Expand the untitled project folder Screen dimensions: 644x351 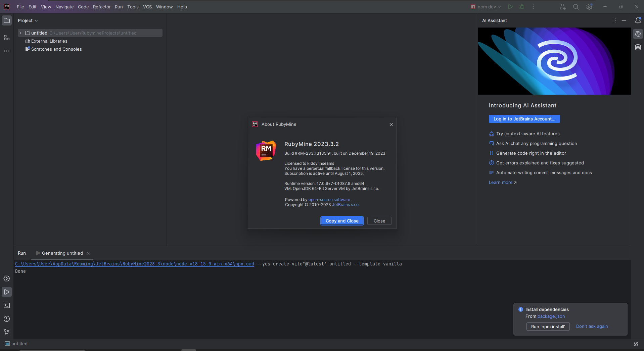(x=20, y=33)
